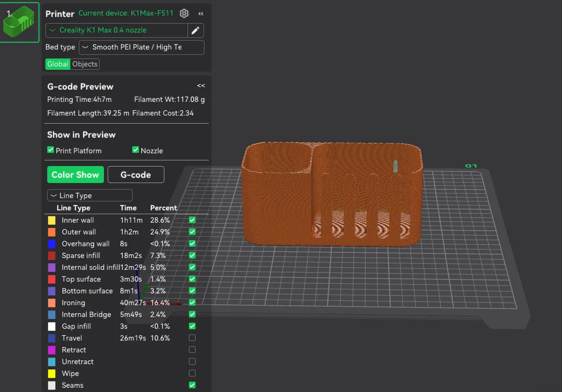Open printer settings gear icon

coord(184,13)
